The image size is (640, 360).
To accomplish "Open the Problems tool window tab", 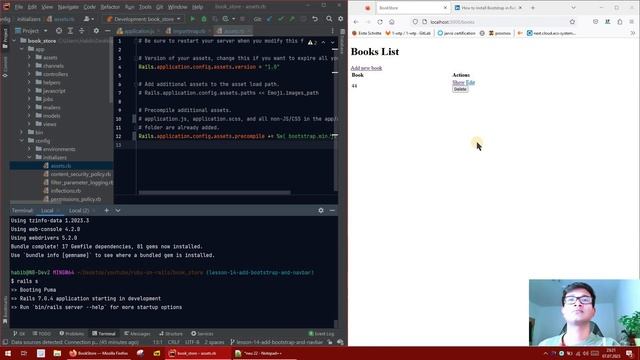I will tap(72, 334).
